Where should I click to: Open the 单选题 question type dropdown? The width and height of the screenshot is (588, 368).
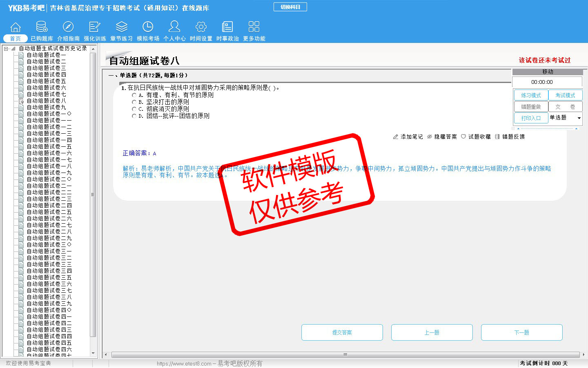point(579,118)
